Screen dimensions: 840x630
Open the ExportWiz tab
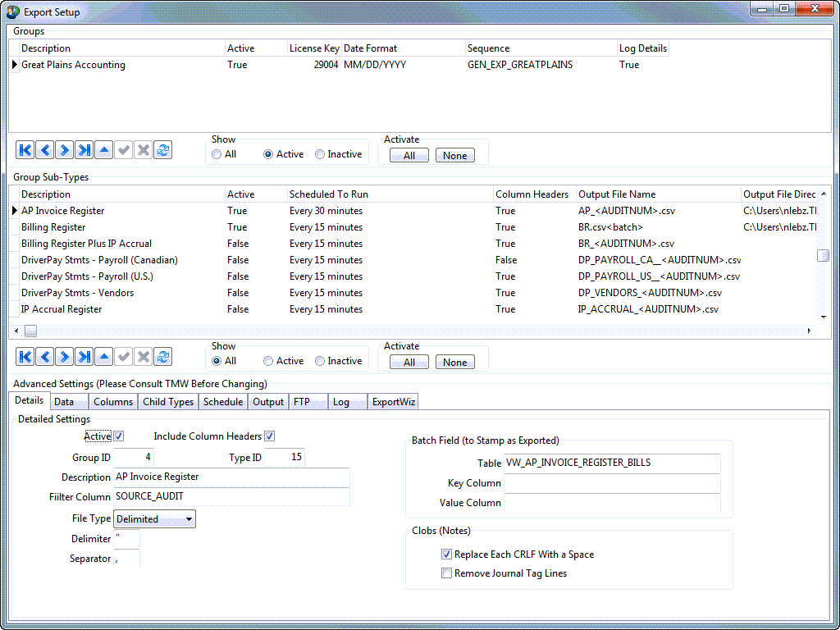click(x=394, y=402)
